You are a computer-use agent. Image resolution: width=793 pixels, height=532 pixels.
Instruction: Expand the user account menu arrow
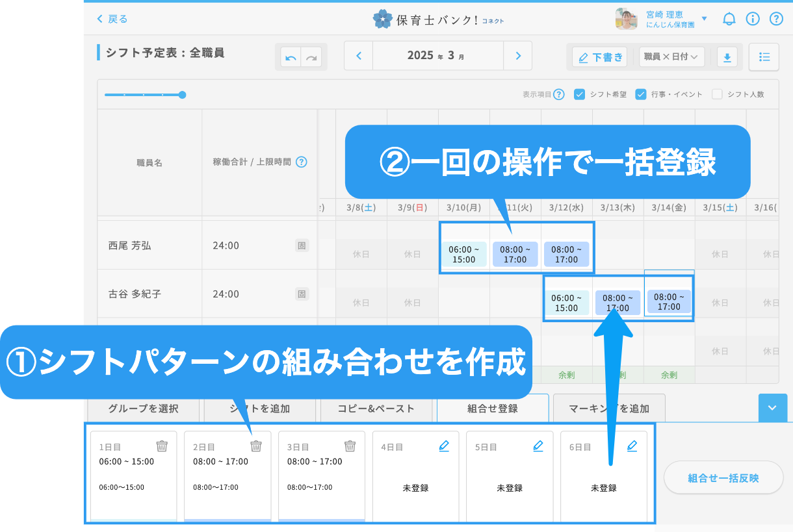704,19
